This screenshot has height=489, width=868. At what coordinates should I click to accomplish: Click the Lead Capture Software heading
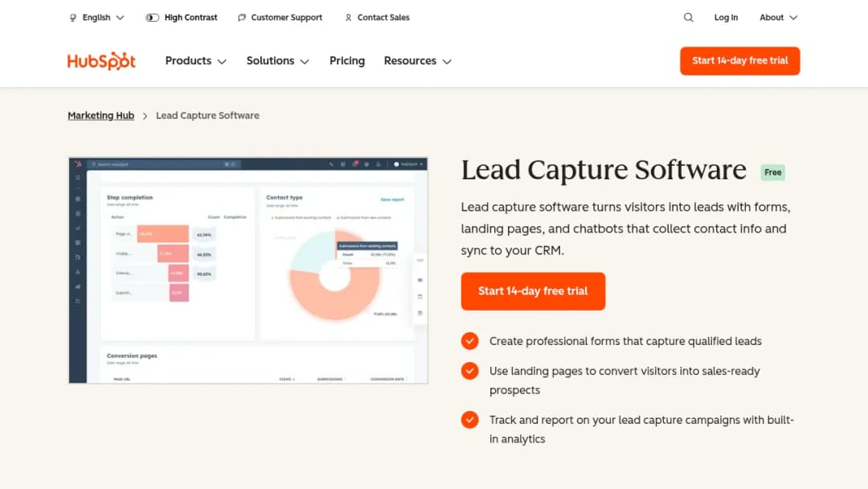click(604, 170)
